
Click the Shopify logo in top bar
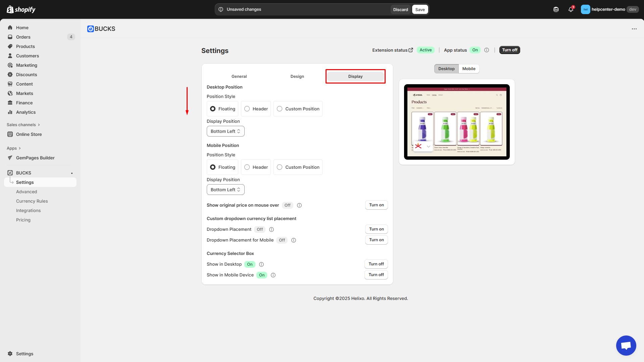point(21,9)
